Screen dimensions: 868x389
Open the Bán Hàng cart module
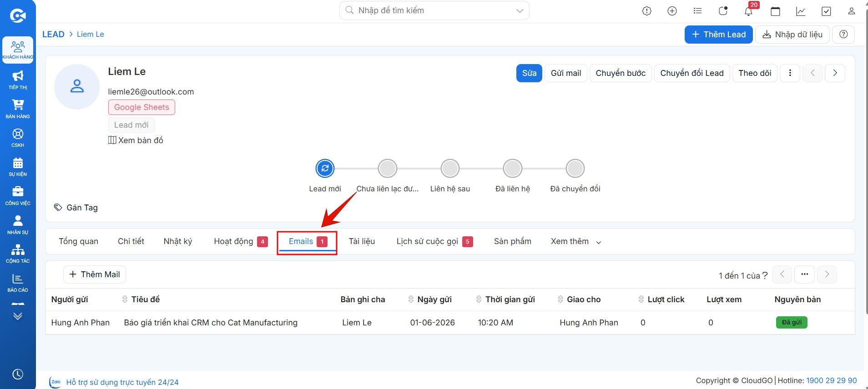pos(18,109)
